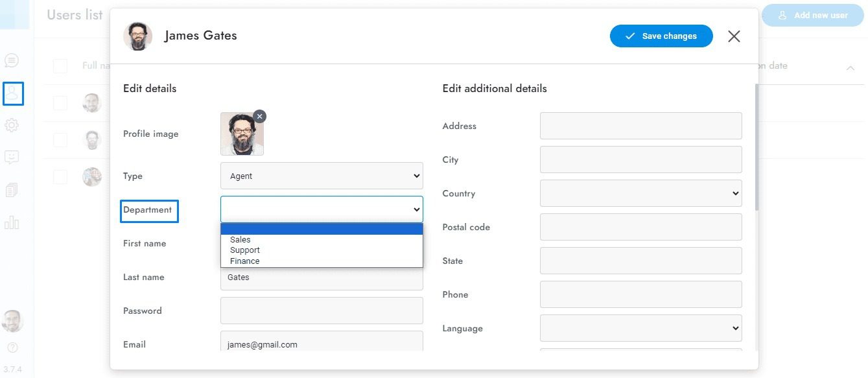Click the help question mark icon
This screenshot has width=868, height=378.
[x=12, y=348]
